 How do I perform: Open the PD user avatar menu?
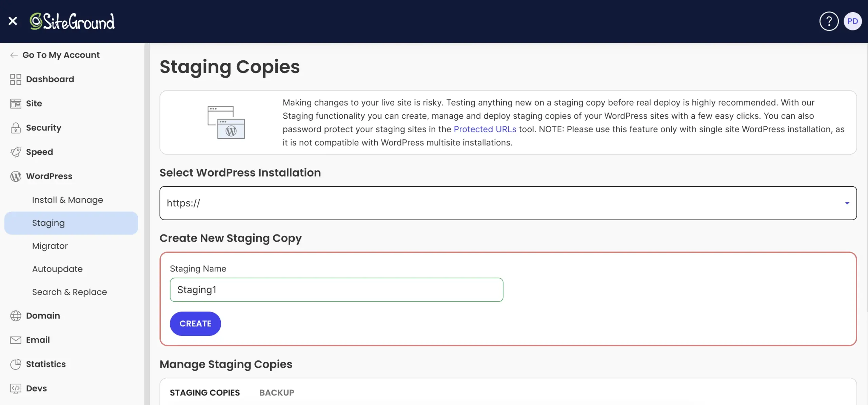(x=852, y=21)
